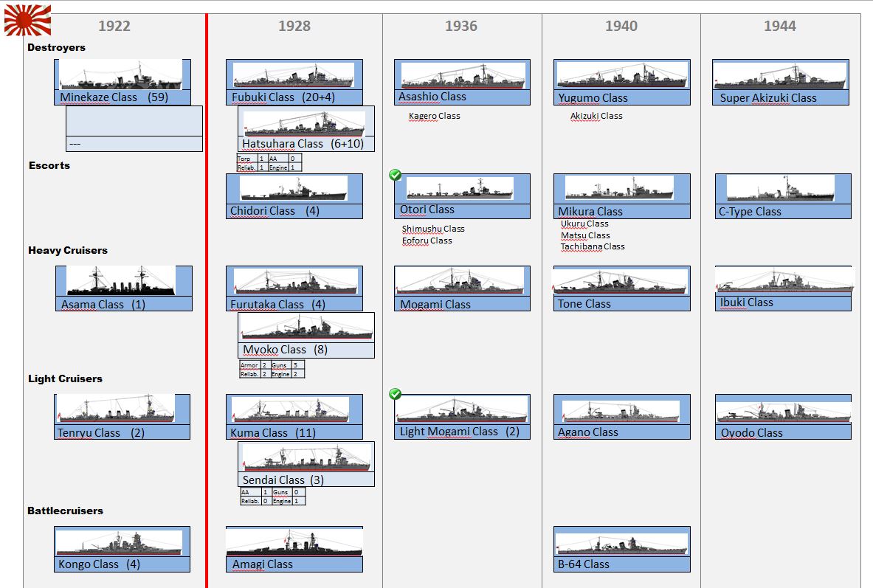Toggle the green checkmark on Otori Class

(x=396, y=175)
